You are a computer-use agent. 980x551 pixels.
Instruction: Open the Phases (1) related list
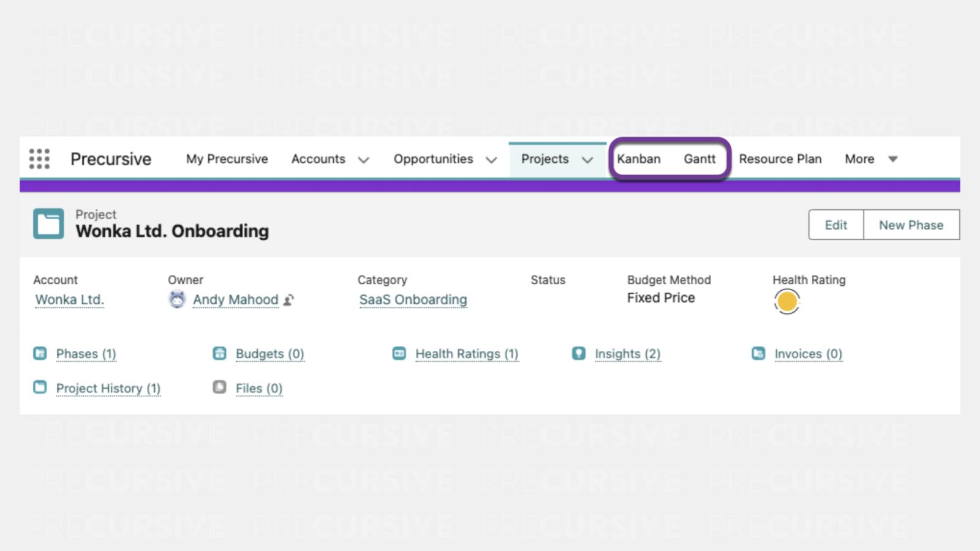click(86, 354)
